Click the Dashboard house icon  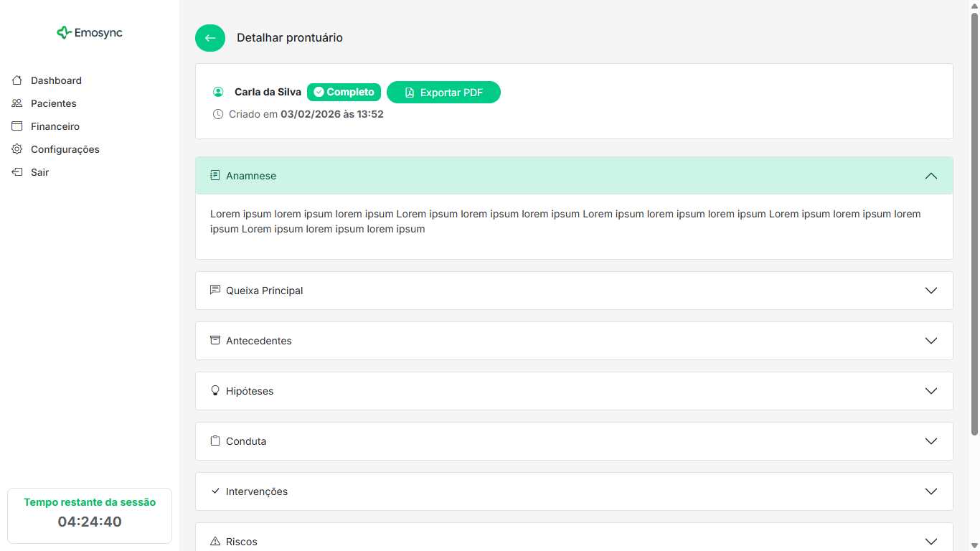pos(17,80)
